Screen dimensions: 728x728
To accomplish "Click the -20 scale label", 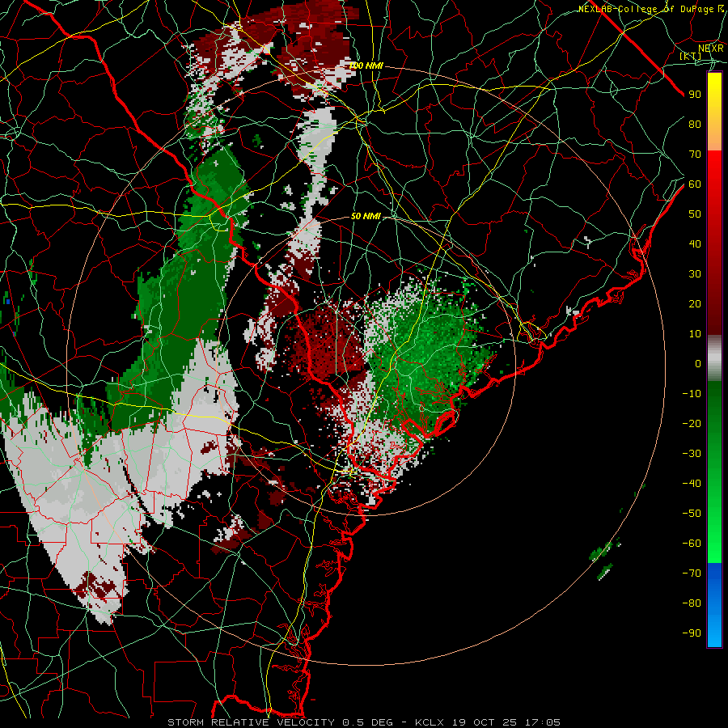I will [692, 424].
